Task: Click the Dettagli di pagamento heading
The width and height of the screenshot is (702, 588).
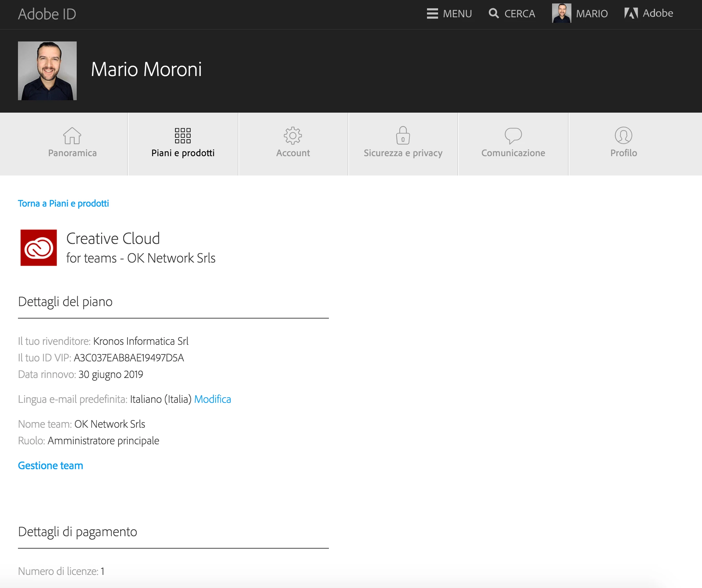Action: click(x=77, y=532)
